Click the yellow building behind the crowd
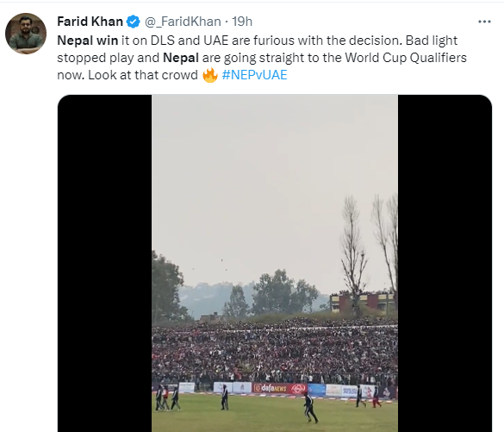 click(362, 303)
